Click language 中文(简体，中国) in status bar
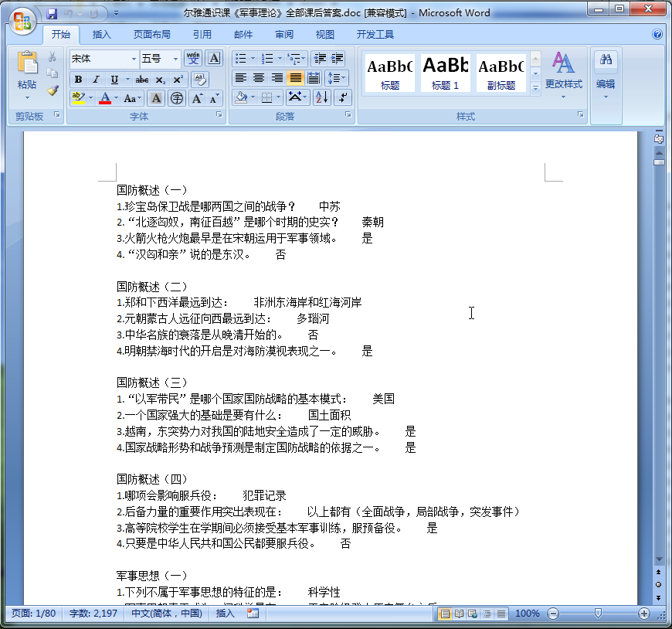This screenshot has width=672, height=629. coord(167,614)
